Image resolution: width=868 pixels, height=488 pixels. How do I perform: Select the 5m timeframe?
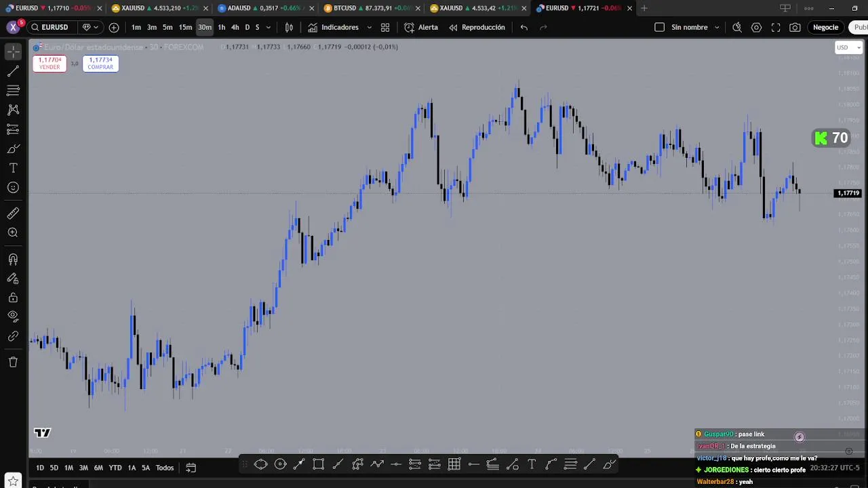tap(167, 27)
